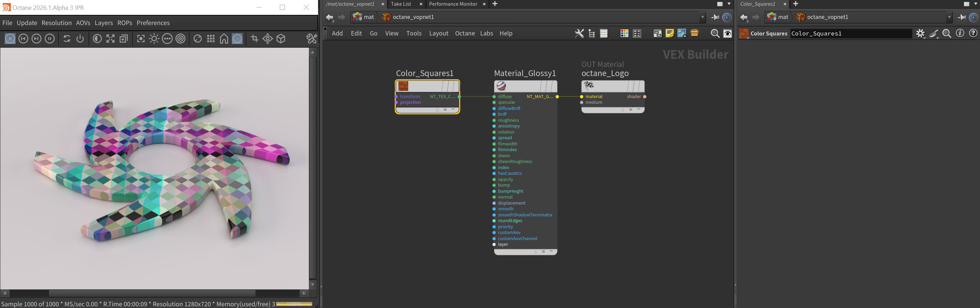Switch to the Performance Monitor tab
The height and width of the screenshot is (308, 980).
tap(453, 4)
